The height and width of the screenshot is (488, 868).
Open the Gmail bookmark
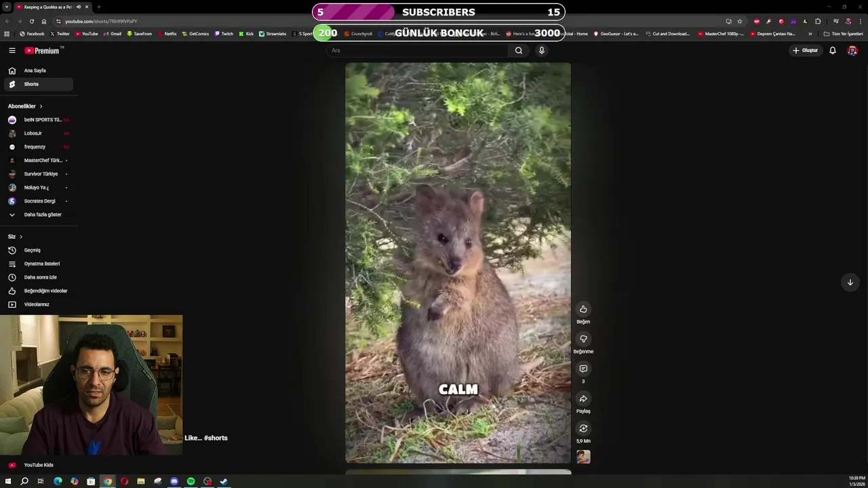(x=112, y=34)
